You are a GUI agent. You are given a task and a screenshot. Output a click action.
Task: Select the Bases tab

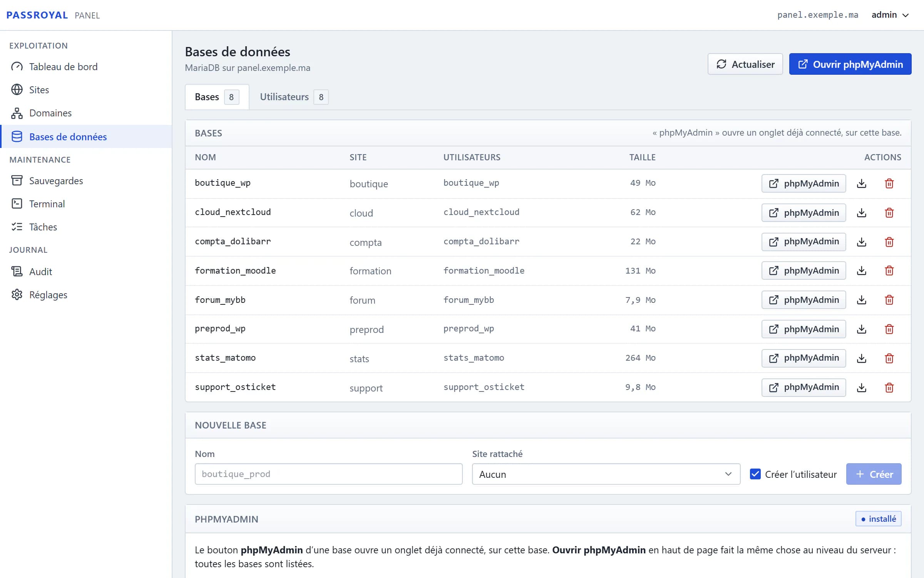point(217,97)
